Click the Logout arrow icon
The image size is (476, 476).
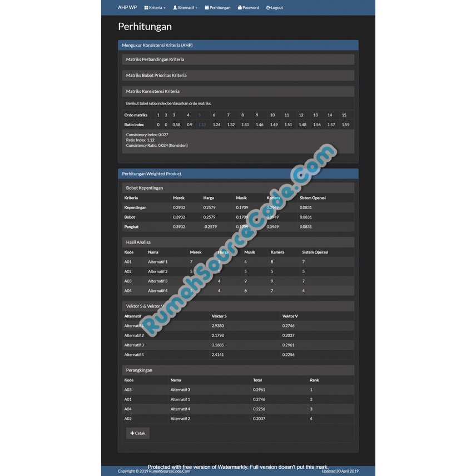coord(269,8)
